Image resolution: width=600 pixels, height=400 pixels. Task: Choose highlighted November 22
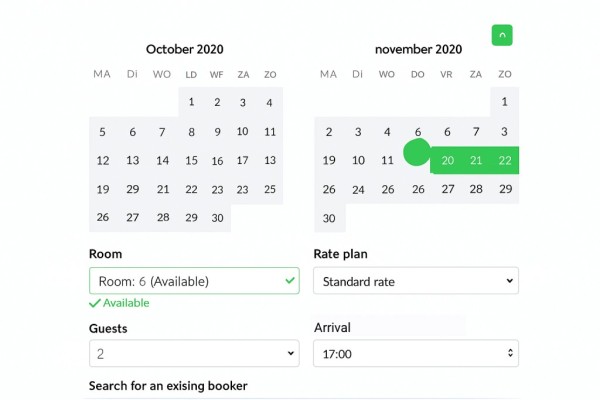505,160
